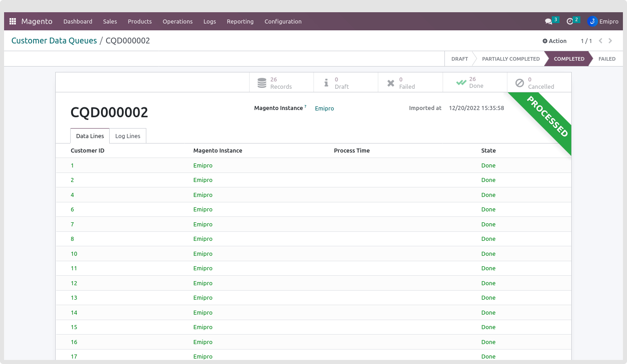Click the 0 Failed stat button
The height and width of the screenshot is (364, 627).
[410, 83]
